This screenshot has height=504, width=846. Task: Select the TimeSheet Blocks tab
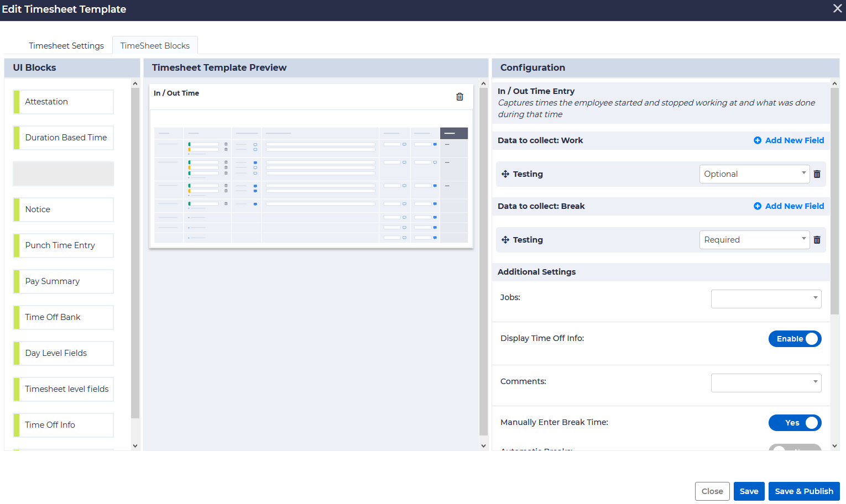tap(155, 45)
